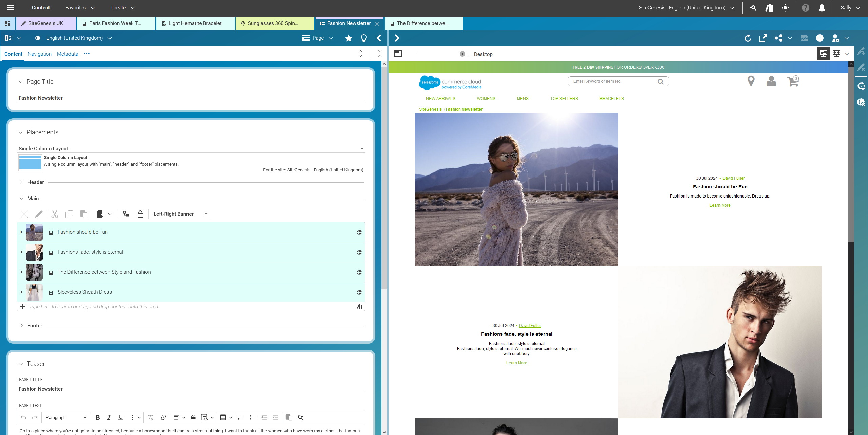The width and height of the screenshot is (868, 435).
Task: Reload the preview panel
Action: click(x=748, y=38)
